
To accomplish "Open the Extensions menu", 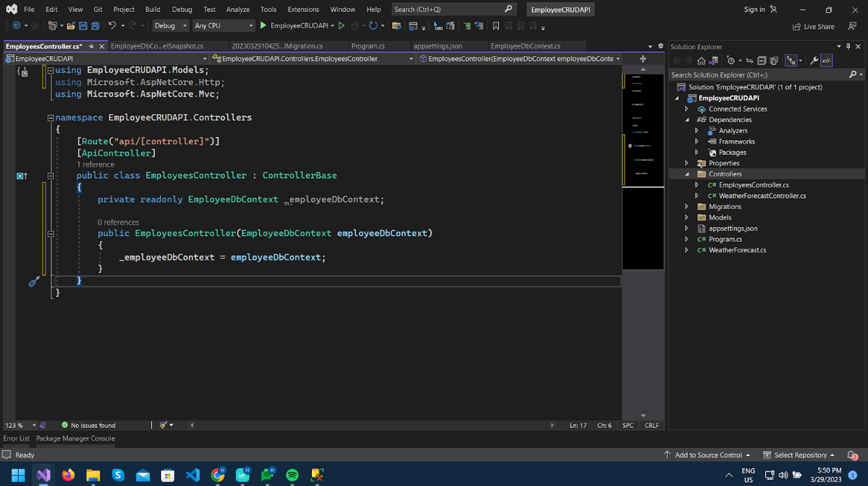I will 303,9.
